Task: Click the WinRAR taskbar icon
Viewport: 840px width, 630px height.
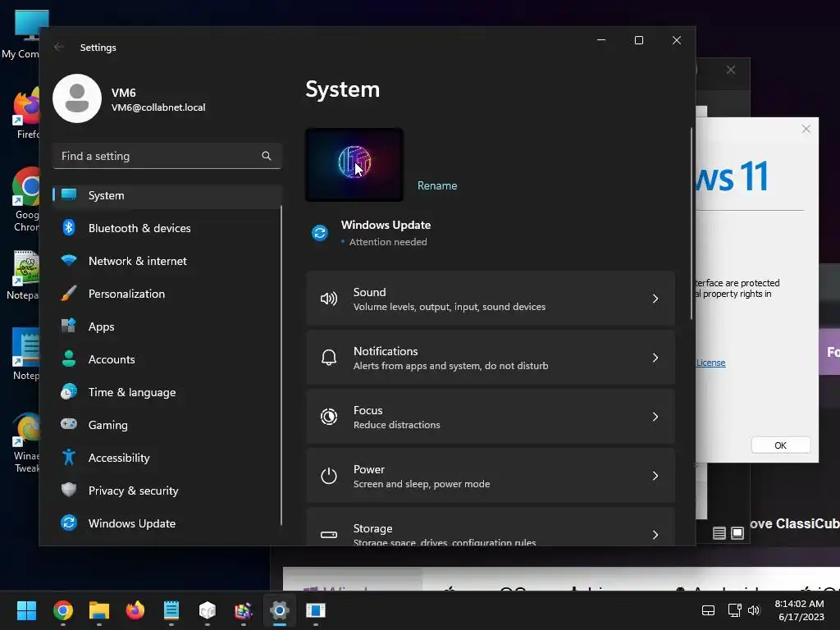Action: [243, 610]
